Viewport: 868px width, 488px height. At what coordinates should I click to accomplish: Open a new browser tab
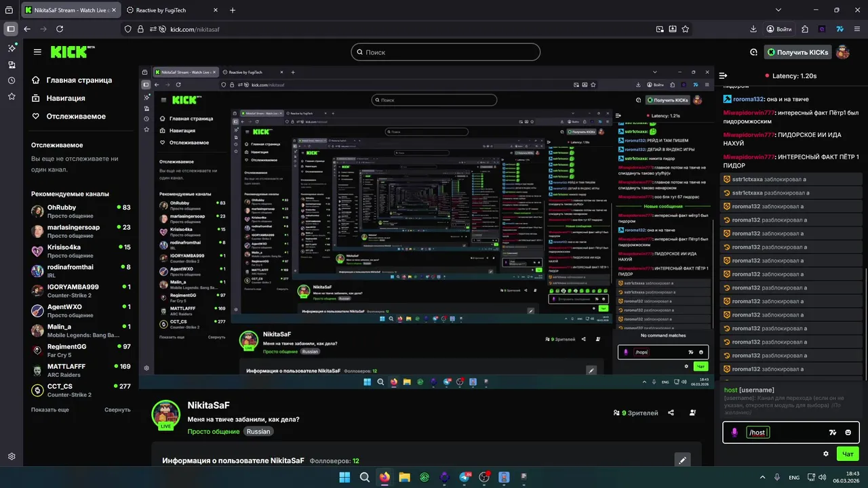(233, 10)
